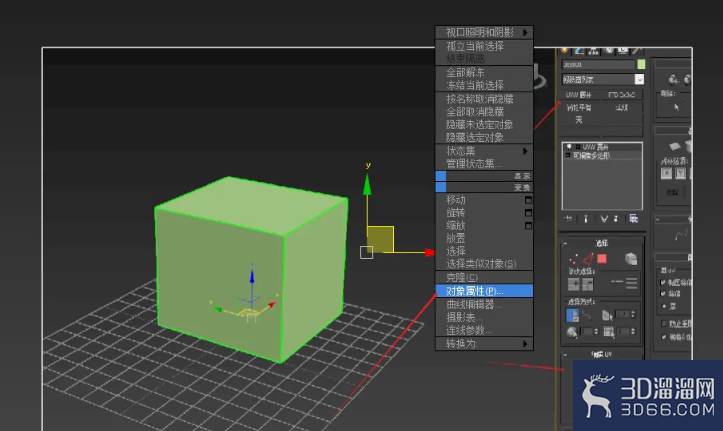This screenshot has width=723, height=431.
Task: Click Point-to-Point selection icon
Action: click(587, 316)
